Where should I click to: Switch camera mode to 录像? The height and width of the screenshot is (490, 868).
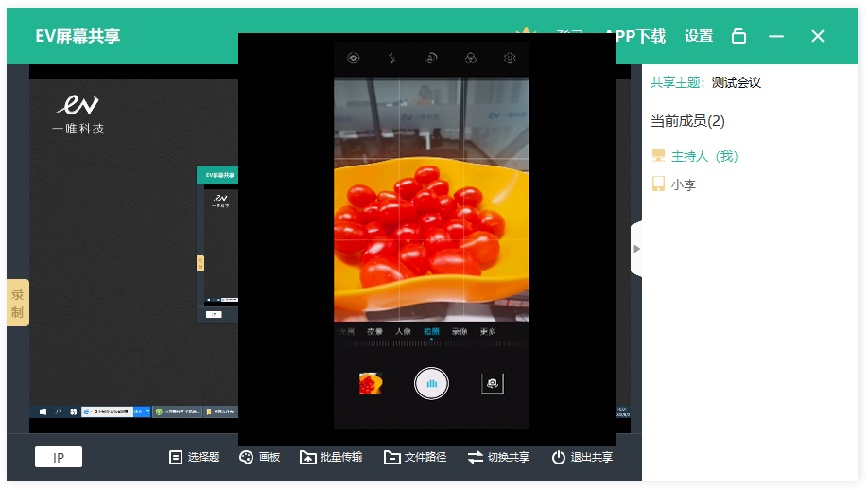[x=460, y=332]
